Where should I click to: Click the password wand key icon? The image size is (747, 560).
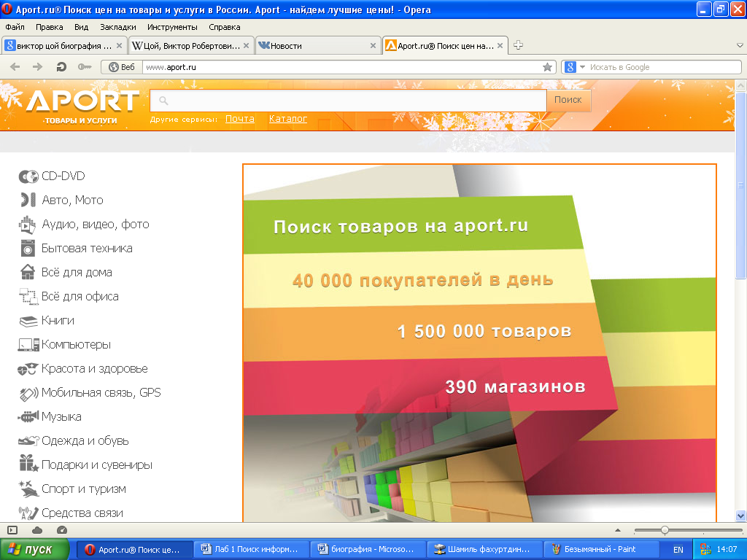click(x=85, y=67)
